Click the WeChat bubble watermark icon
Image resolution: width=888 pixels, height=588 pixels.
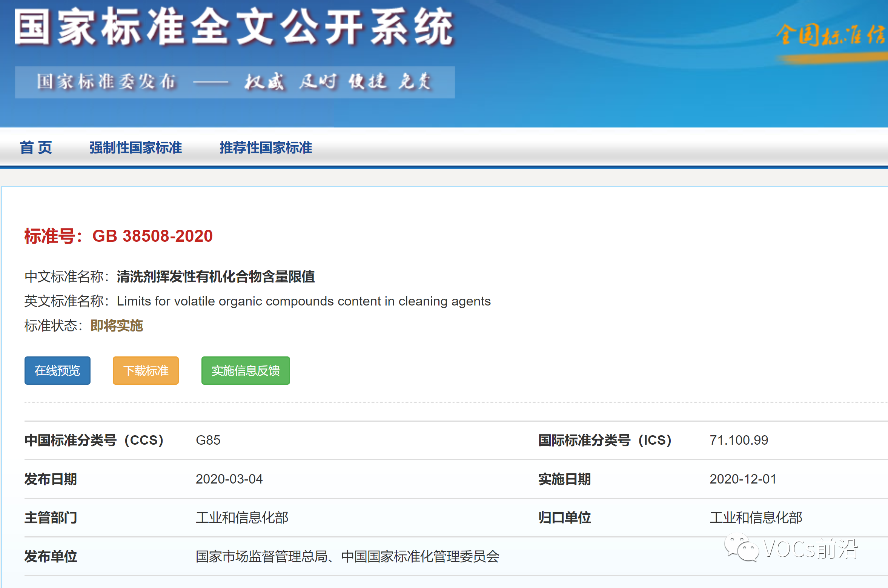click(x=741, y=548)
